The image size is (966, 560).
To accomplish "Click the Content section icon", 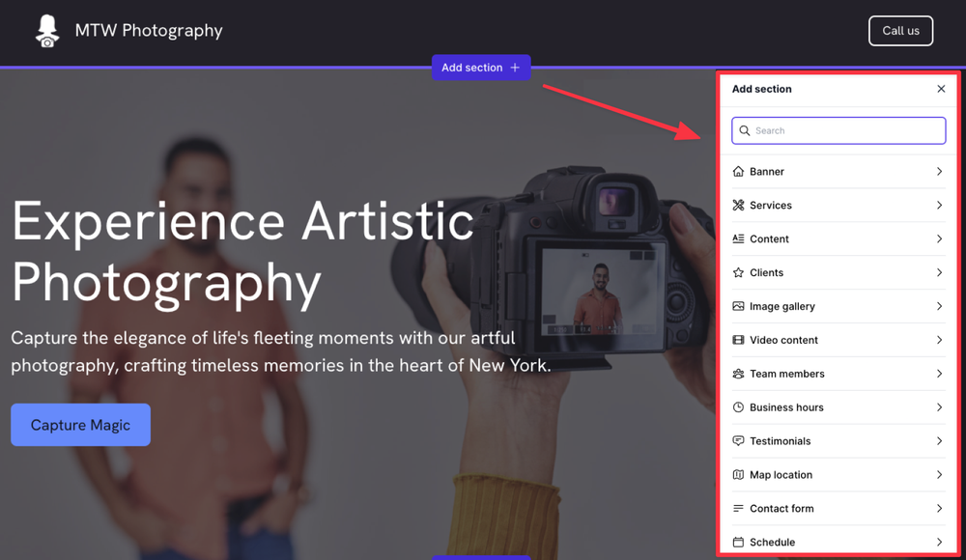I will click(x=740, y=238).
